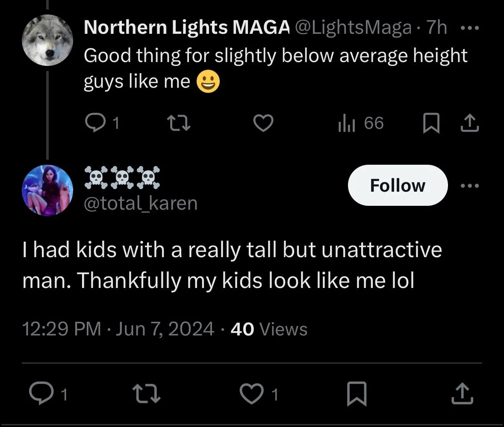Retweet the @total_karen post

[x=147, y=393]
